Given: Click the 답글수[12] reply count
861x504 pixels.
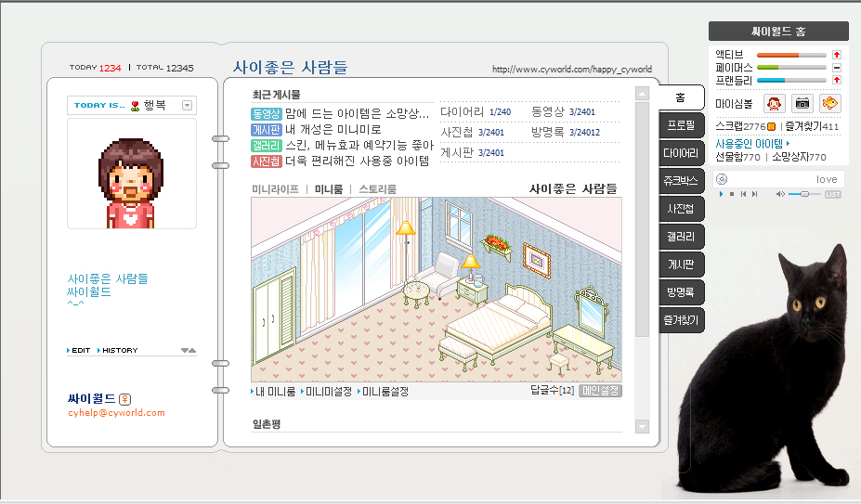Looking at the screenshot, I should point(553,391).
